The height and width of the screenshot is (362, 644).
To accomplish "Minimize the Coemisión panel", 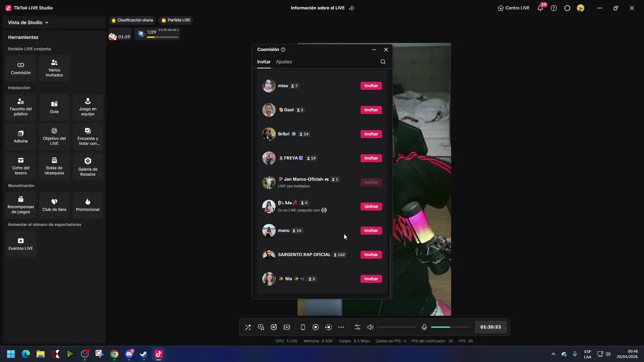I will 374,50.
